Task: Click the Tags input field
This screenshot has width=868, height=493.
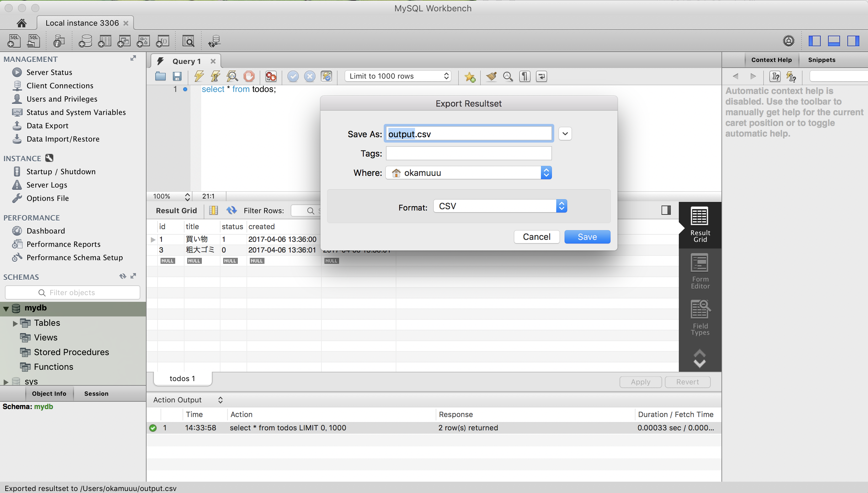Action: [x=469, y=153]
